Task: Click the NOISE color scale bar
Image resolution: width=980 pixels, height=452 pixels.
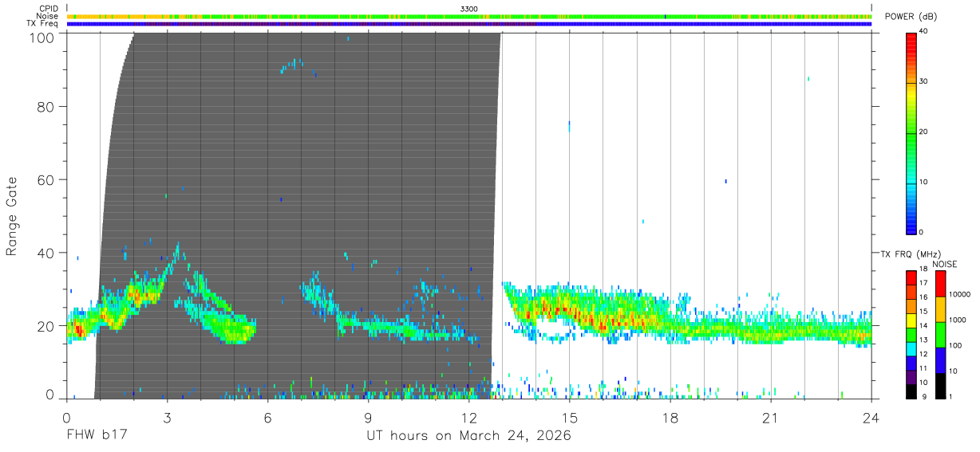Action: [x=941, y=335]
